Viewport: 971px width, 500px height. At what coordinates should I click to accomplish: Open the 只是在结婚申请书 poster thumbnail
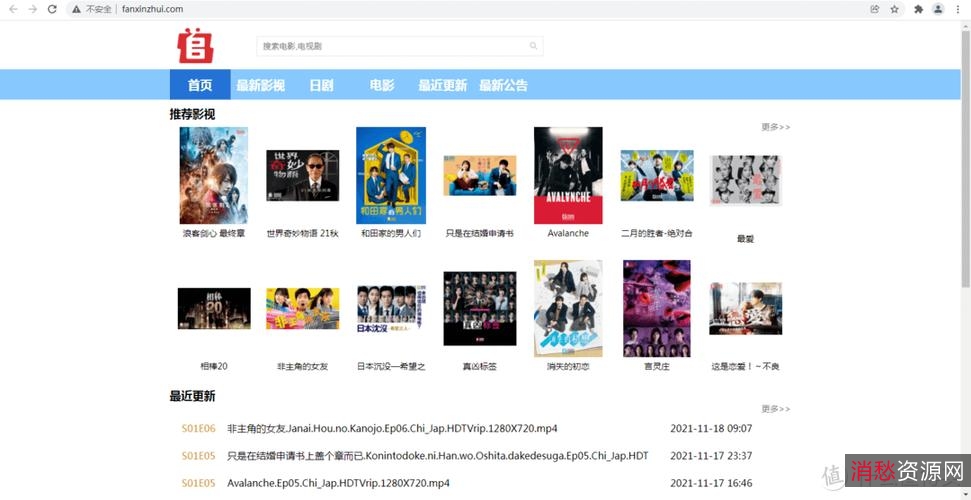coord(480,175)
